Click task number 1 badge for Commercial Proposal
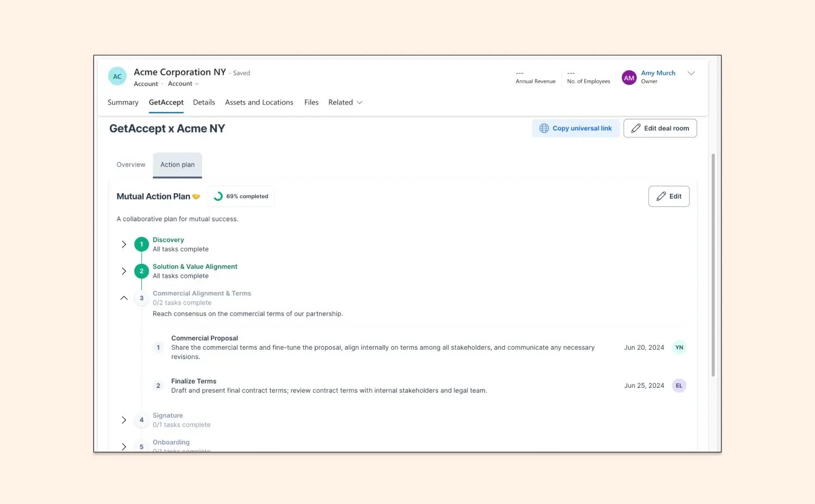 158,348
